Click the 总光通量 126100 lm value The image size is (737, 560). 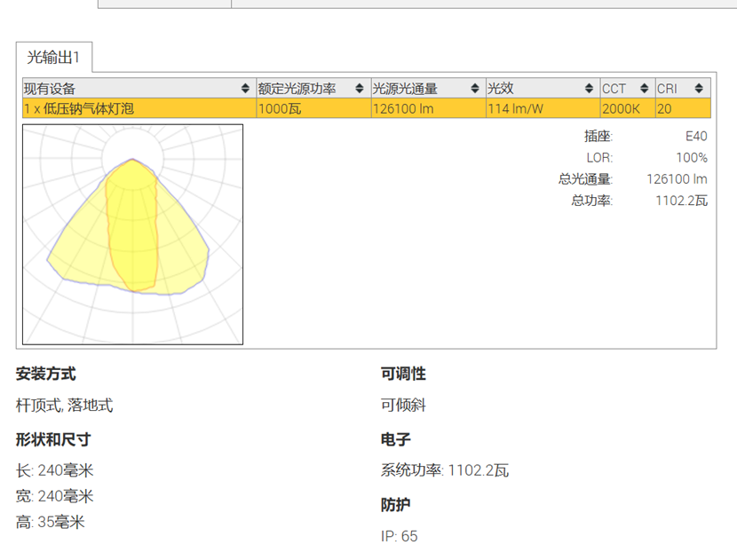[677, 179]
